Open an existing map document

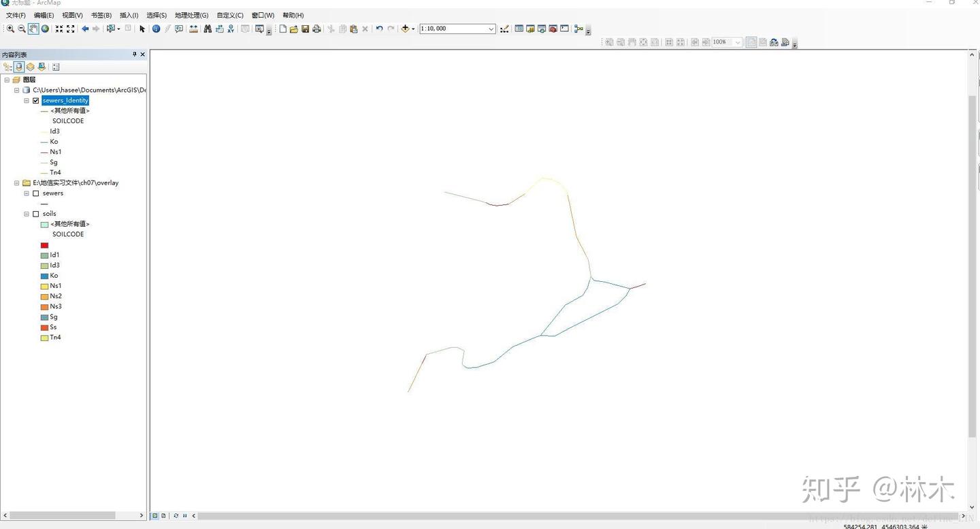point(294,29)
